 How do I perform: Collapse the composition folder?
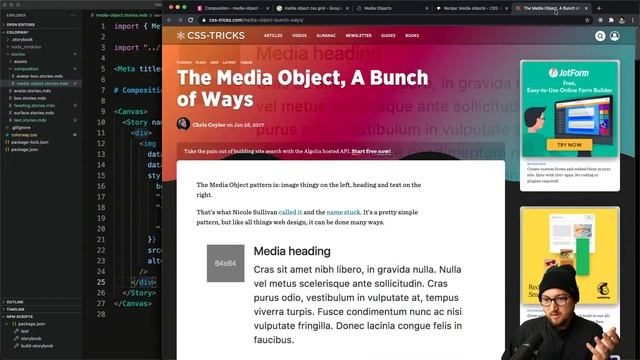(x=41, y=69)
